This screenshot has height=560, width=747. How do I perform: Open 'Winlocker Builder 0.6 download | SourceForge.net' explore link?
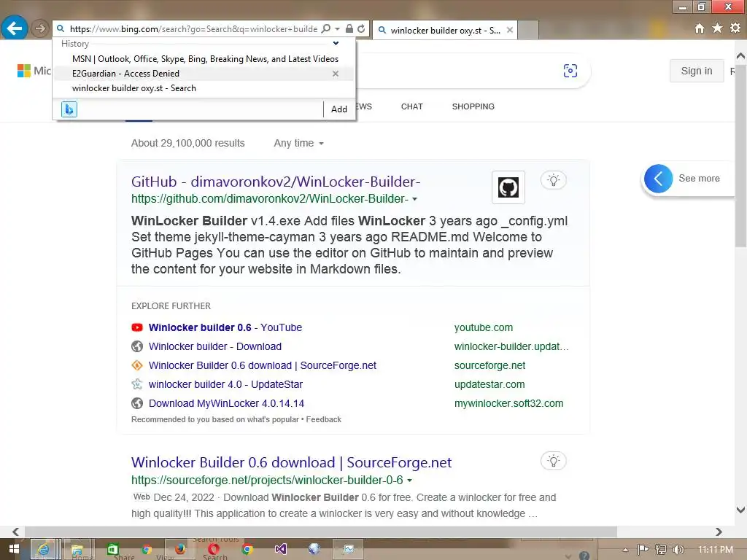tap(263, 366)
